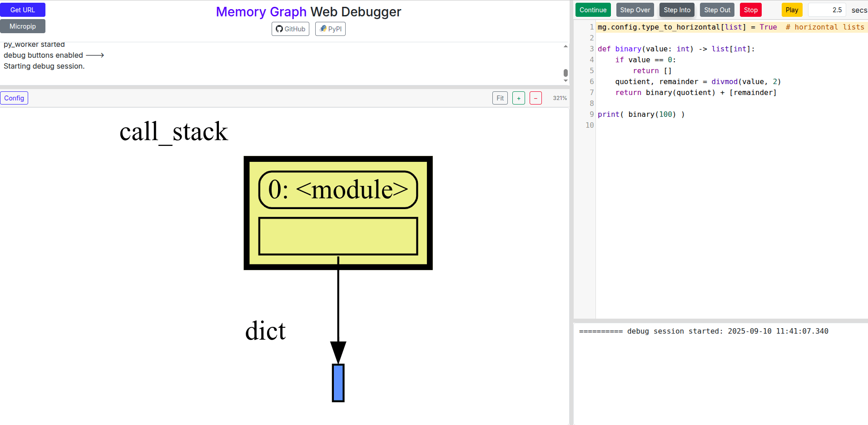The image size is (868, 425).
Task: Continue the debug session
Action: [593, 10]
